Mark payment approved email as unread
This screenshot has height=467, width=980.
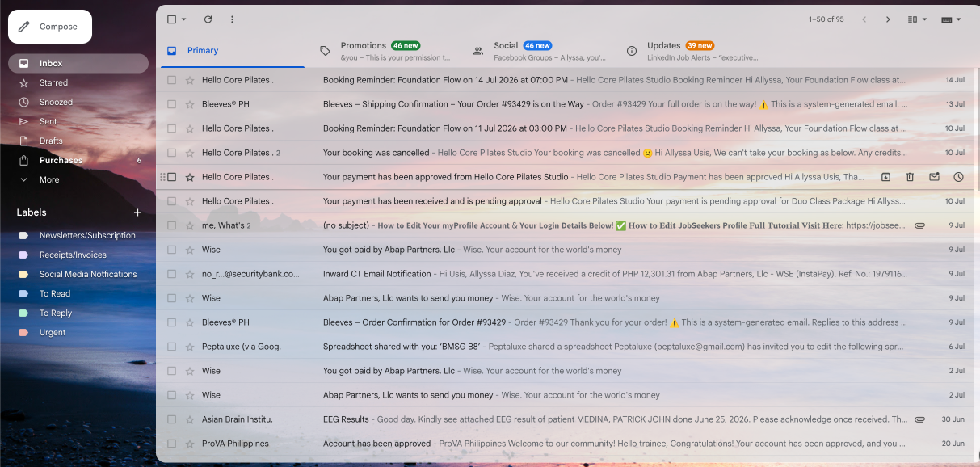click(934, 177)
